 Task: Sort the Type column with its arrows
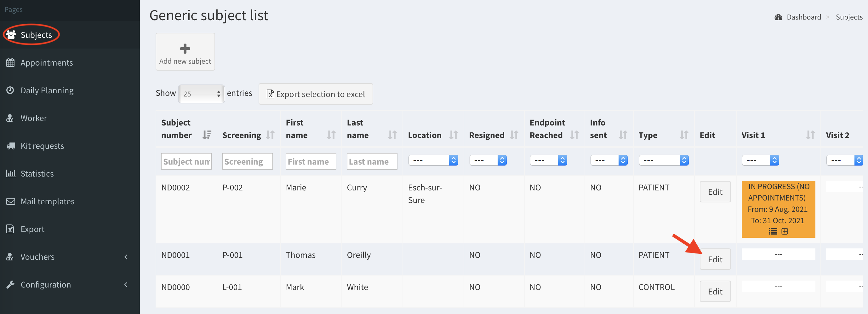point(684,135)
